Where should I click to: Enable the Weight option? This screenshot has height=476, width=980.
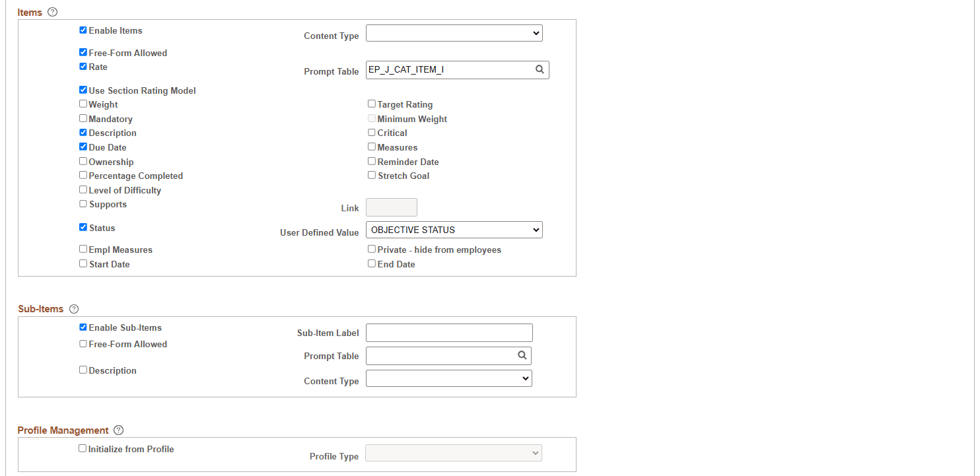pos(83,103)
